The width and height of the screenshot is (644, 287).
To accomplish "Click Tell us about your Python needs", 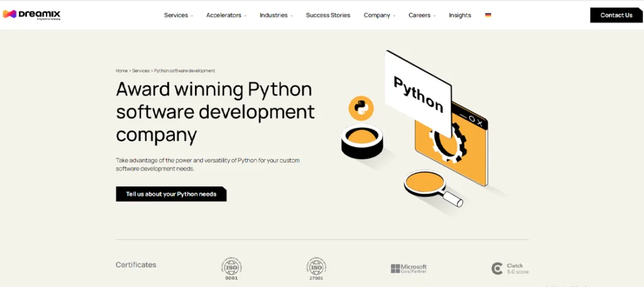I will (x=171, y=194).
